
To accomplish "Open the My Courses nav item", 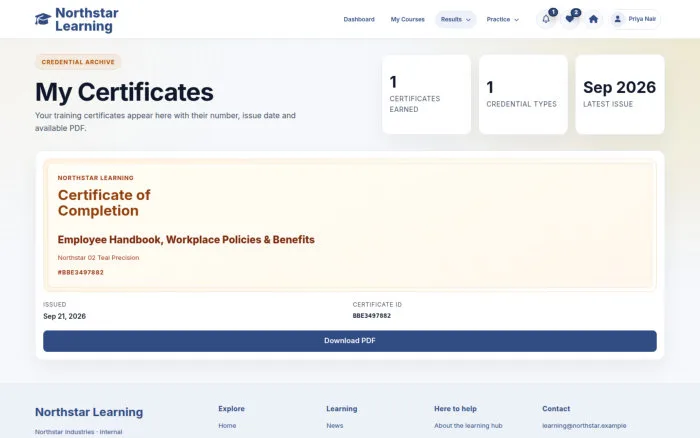I will 408,19.
